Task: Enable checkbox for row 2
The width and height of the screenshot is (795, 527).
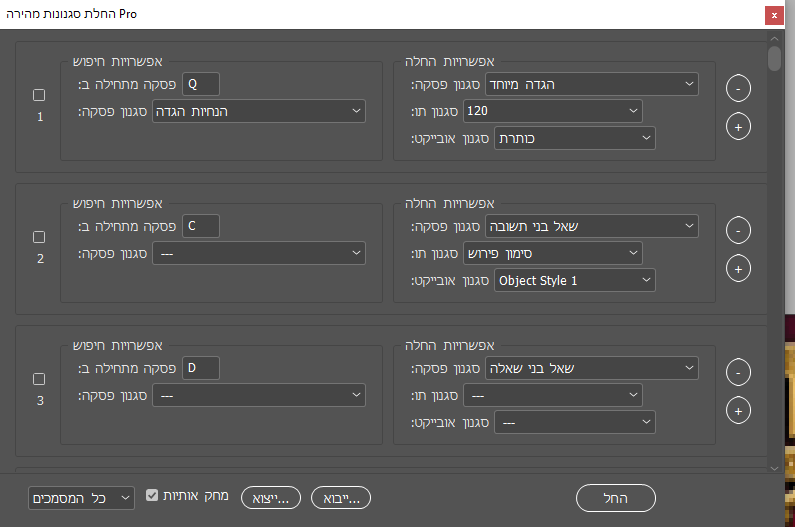Action: pos(40,237)
